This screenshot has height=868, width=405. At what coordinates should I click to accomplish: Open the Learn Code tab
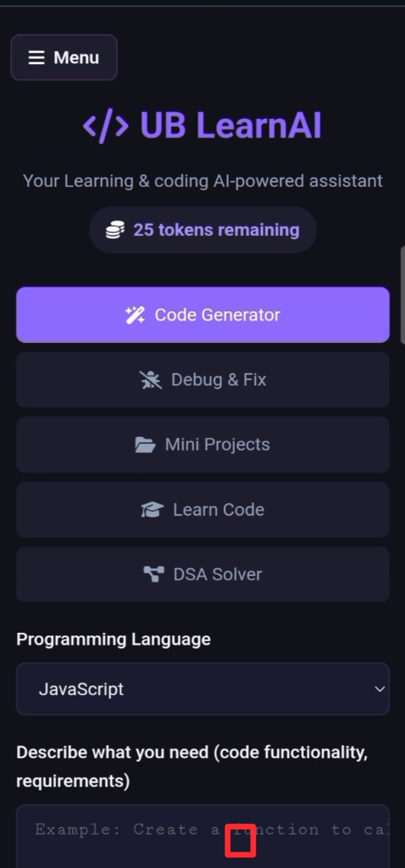pos(202,510)
